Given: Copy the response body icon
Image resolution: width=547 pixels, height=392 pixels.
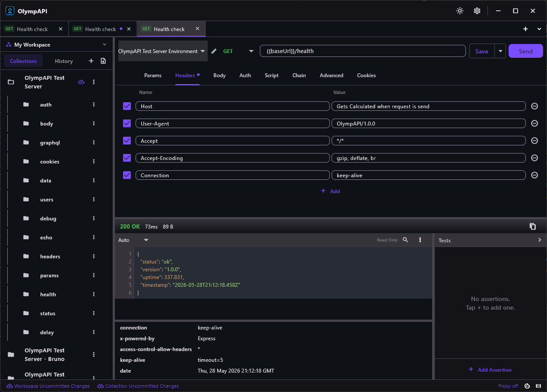Looking at the screenshot, I should click(x=533, y=226).
